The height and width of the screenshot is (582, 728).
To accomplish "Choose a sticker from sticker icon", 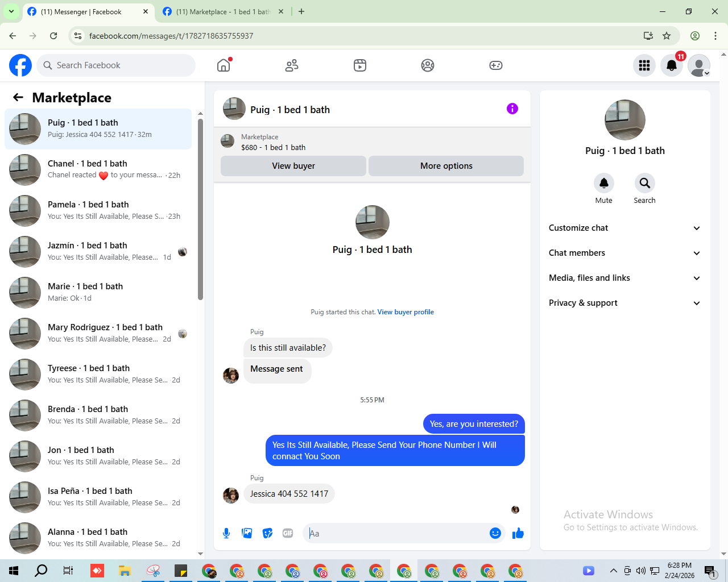I will point(267,533).
